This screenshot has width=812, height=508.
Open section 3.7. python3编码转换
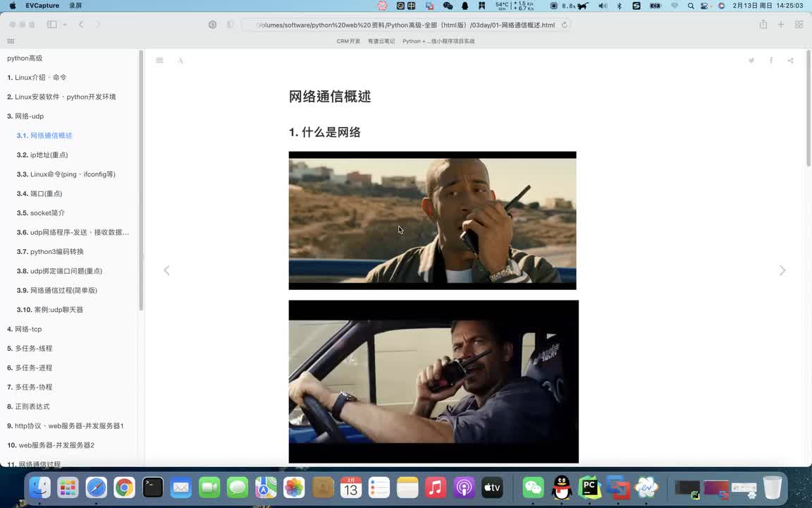click(x=50, y=251)
